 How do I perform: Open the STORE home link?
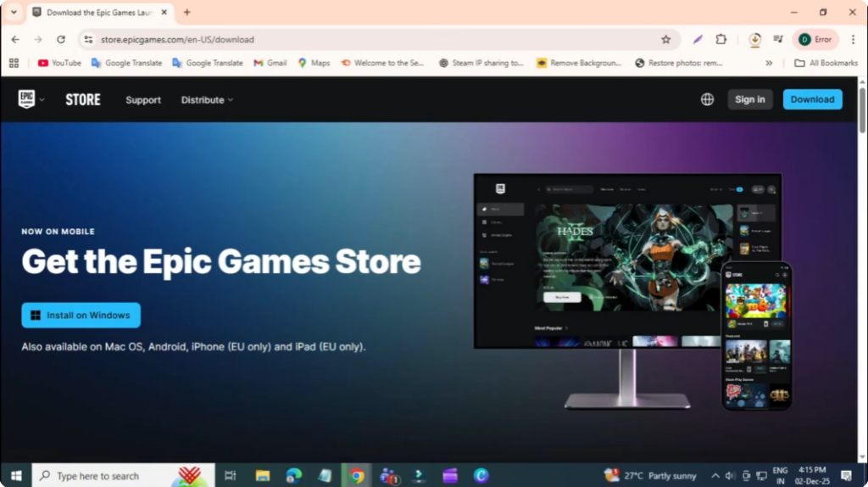pos(83,100)
